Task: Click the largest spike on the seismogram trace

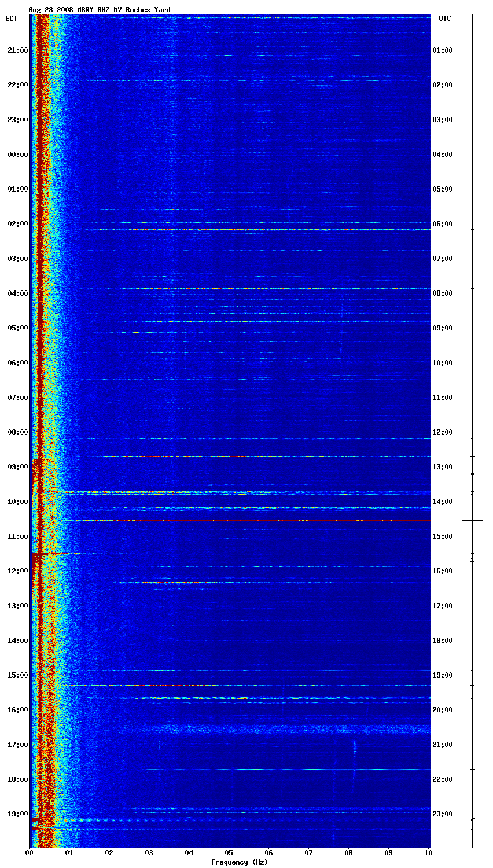Action: coord(472,521)
